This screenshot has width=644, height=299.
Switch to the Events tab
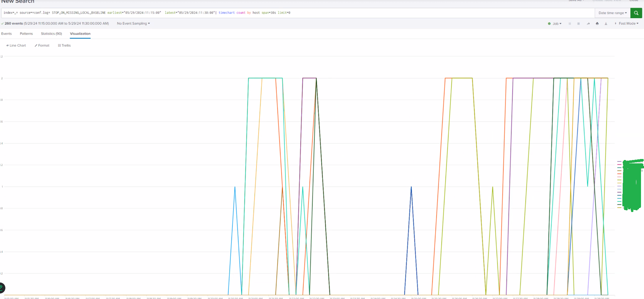(6, 34)
